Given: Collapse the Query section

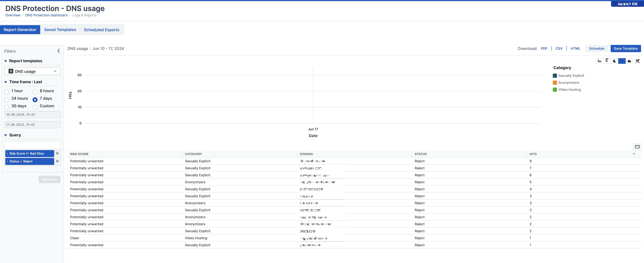Looking at the screenshot, I should pos(5,135).
